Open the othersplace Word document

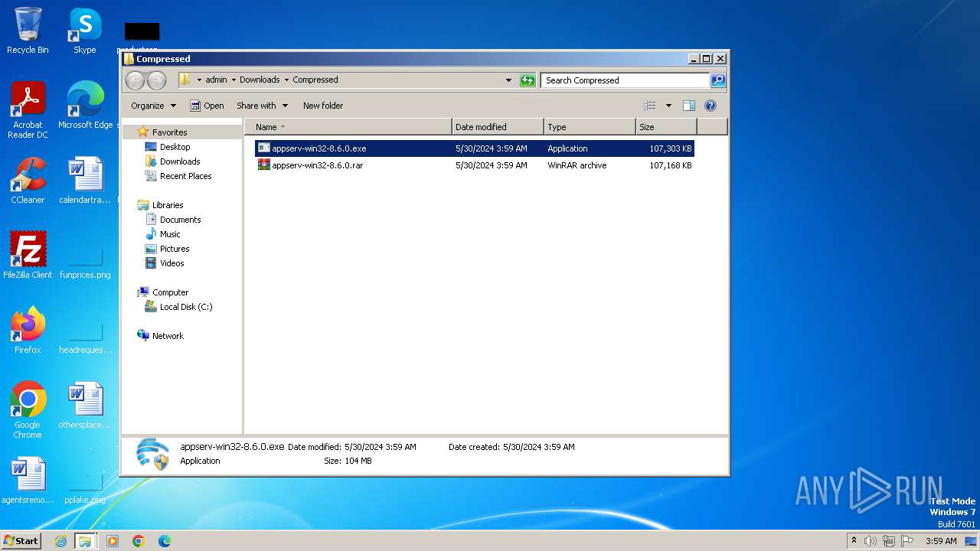point(85,406)
